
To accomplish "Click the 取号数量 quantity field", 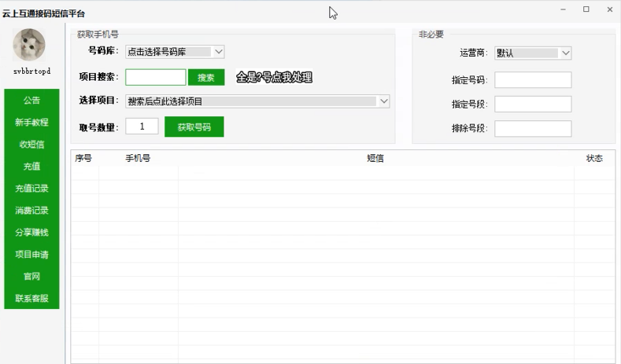I will (142, 127).
